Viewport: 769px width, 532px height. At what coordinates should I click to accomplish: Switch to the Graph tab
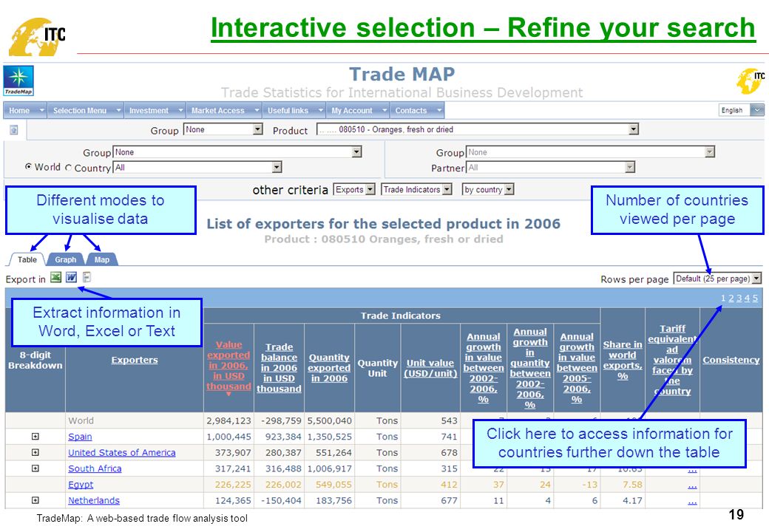[65, 259]
